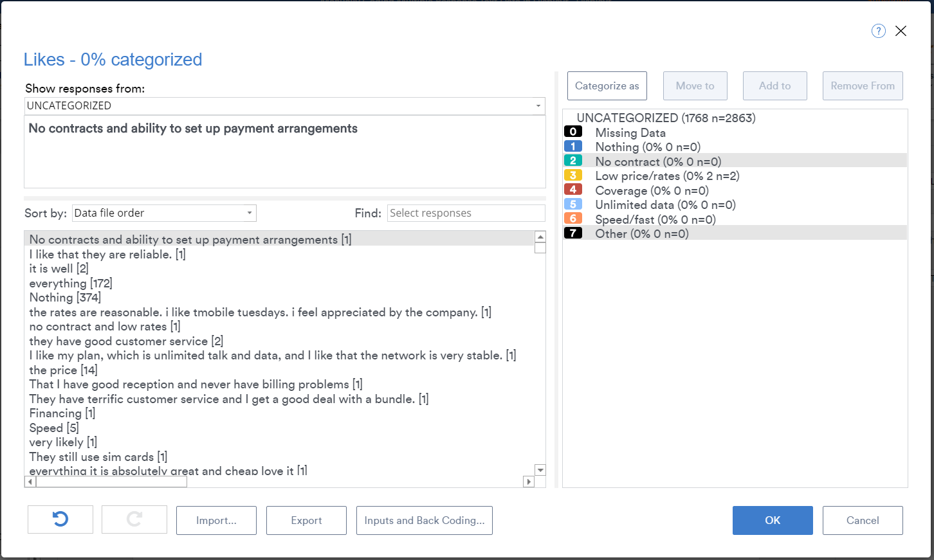
Task: Click the Redo arrow icon
Action: click(134, 520)
